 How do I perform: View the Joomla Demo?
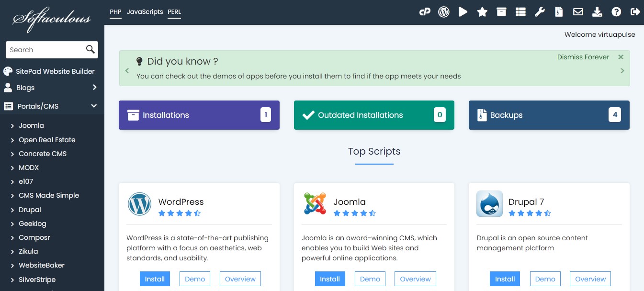pyautogui.click(x=370, y=279)
